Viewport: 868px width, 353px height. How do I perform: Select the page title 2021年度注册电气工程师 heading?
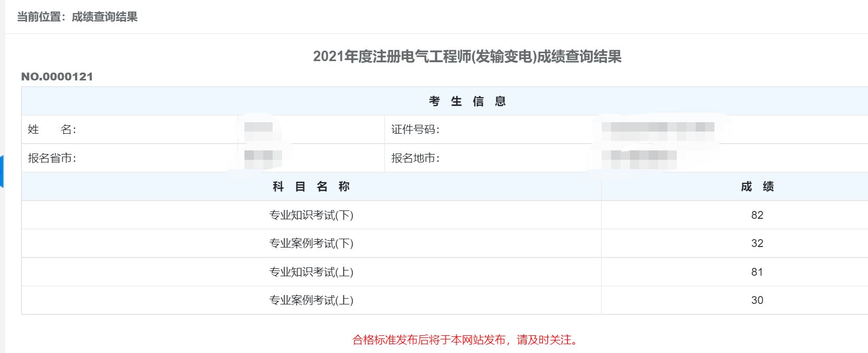point(467,56)
